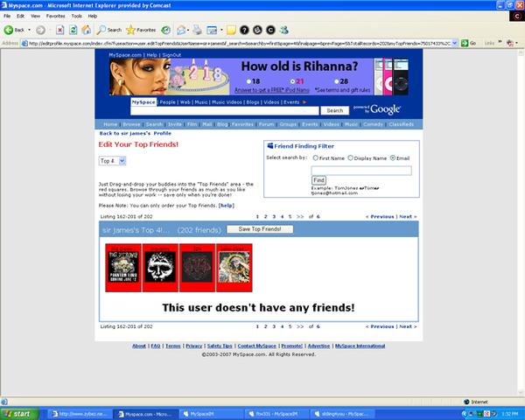Open the Top 4 dropdown

point(112,162)
